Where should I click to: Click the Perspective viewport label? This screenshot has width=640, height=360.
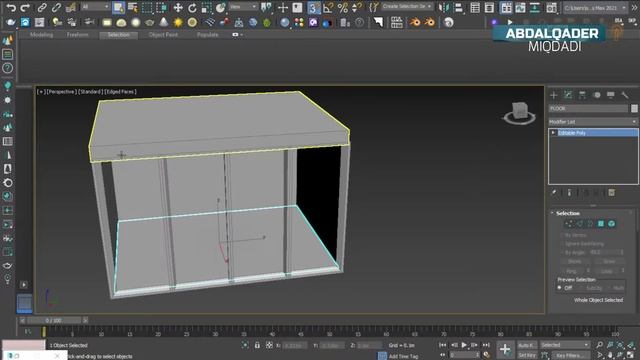[61, 92]
